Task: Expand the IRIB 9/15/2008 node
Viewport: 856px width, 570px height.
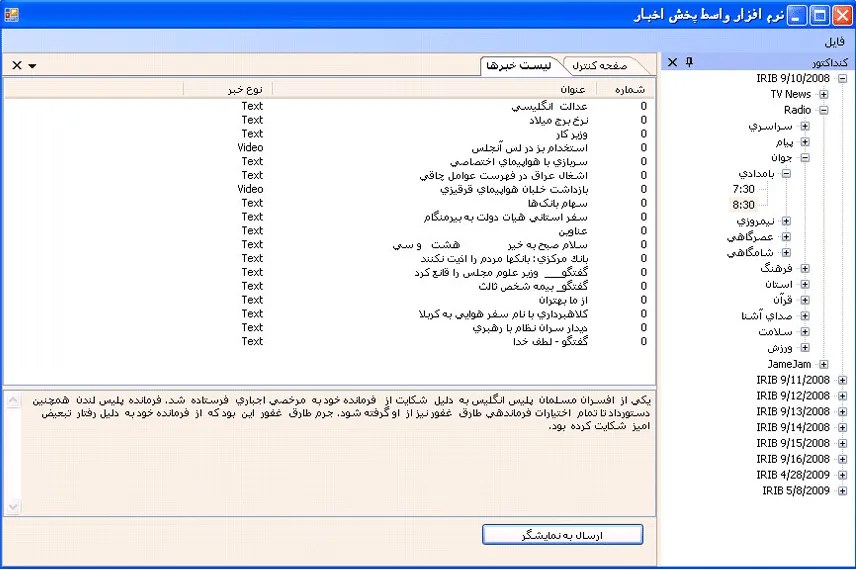Action: click(842, 443)
